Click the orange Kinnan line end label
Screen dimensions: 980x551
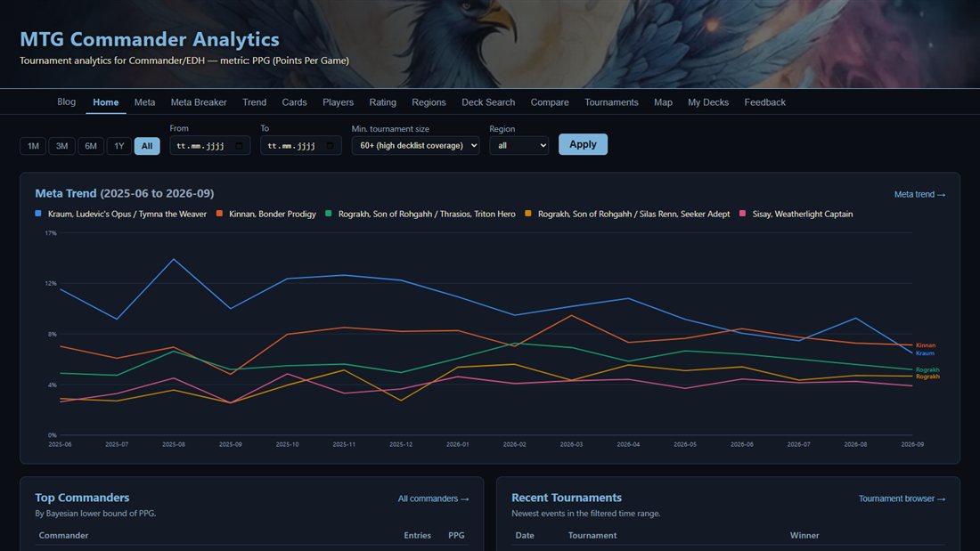click(926, 344)
